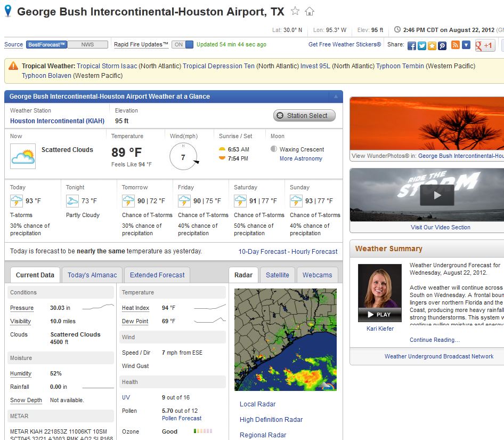This screenshot has height=440, width=504.
Task: Click the clock icon next to the time
Action: click(x=397, y=30)
